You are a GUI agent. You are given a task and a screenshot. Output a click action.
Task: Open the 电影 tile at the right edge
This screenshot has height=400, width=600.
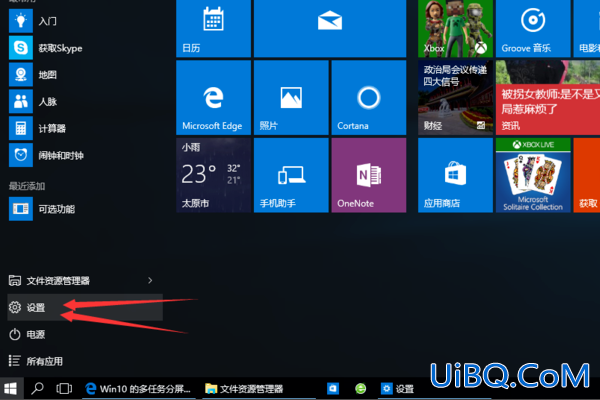[587, 28]
